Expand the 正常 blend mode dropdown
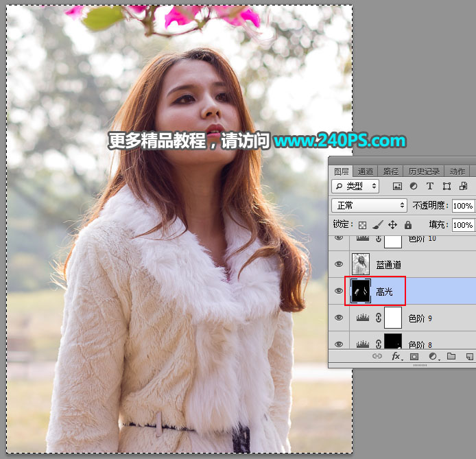Viewport: 476px width, 459px height. coord(369,205)
